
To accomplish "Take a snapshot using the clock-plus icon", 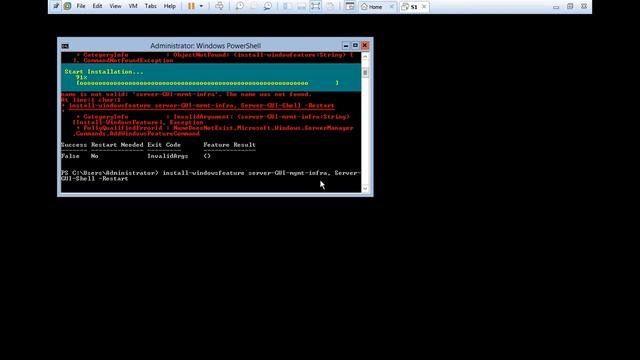I will pyautogui.click(x=240, y=6).
